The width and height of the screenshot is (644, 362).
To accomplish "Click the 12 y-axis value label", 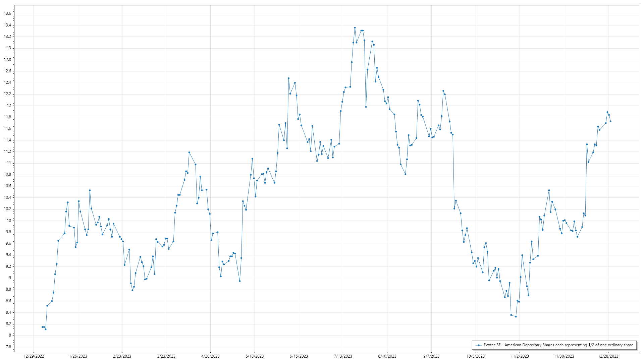I will 9,106.
